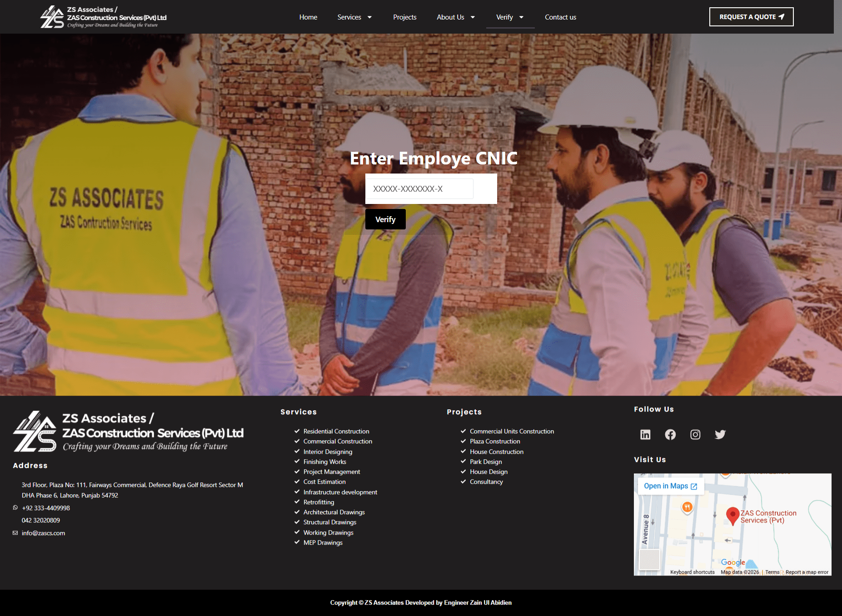The height and width of the screenshot is (616, 842).
Task: Click the Request a Quote button
Action: pos(752,17)
